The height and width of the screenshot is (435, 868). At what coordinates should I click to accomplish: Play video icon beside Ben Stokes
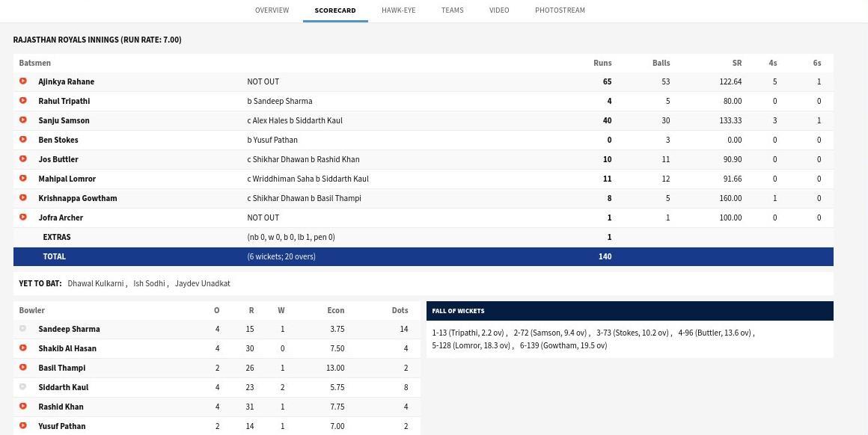click(x=22, y=139)
